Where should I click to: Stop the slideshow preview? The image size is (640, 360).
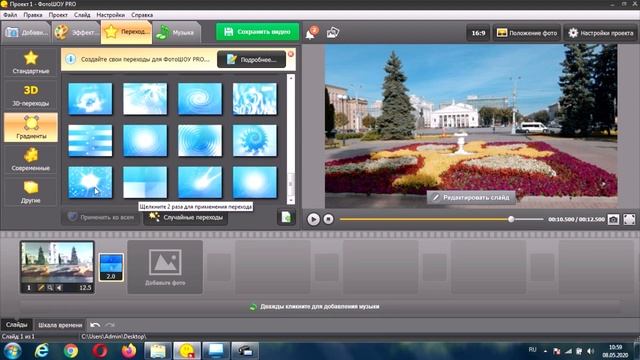click(328, 219)
